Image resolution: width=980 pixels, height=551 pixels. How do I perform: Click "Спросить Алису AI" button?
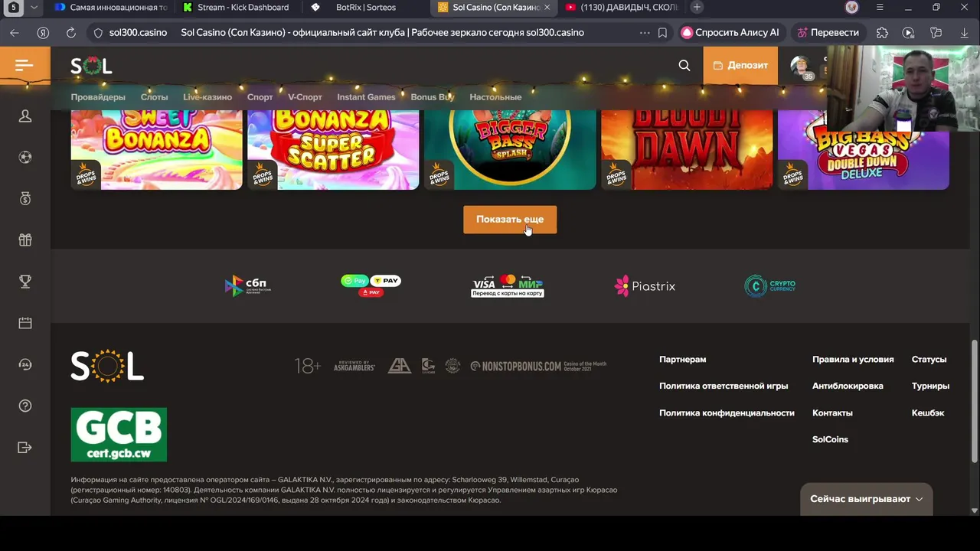pos(730,33)
